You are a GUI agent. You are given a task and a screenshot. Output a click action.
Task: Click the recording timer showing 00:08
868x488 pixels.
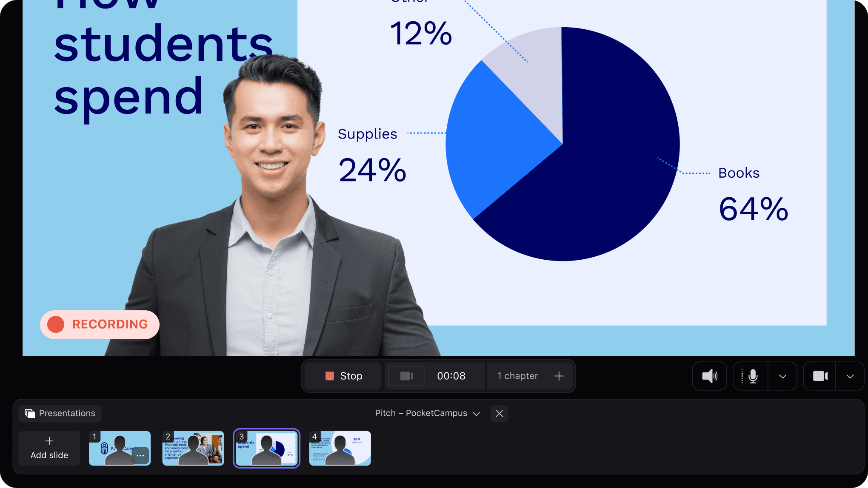[x=451, y=376]
